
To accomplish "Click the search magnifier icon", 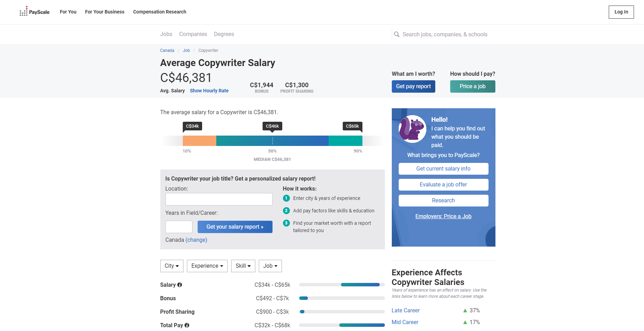I will tap(397, 34).
